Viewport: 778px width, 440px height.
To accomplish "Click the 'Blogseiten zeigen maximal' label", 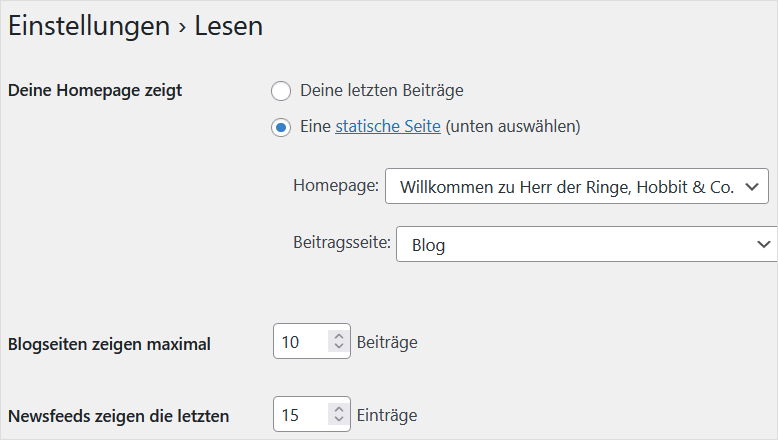I will (x=109, y=344).
